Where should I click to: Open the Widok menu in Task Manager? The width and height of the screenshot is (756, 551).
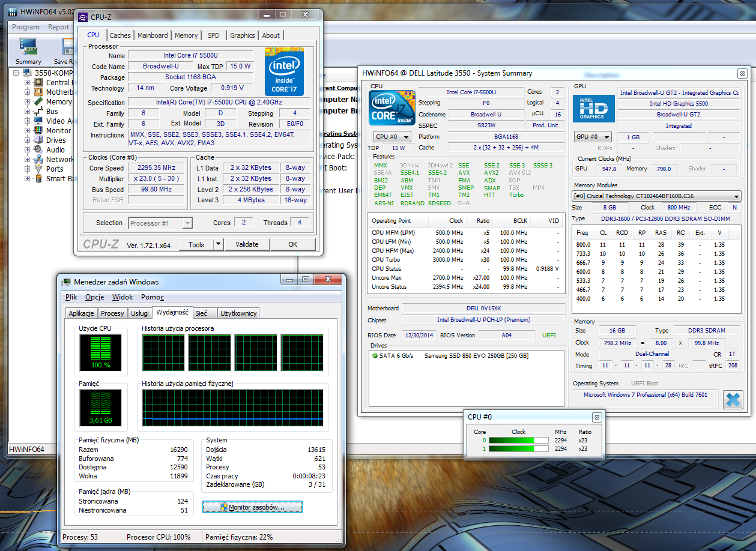tap(122, 297)
